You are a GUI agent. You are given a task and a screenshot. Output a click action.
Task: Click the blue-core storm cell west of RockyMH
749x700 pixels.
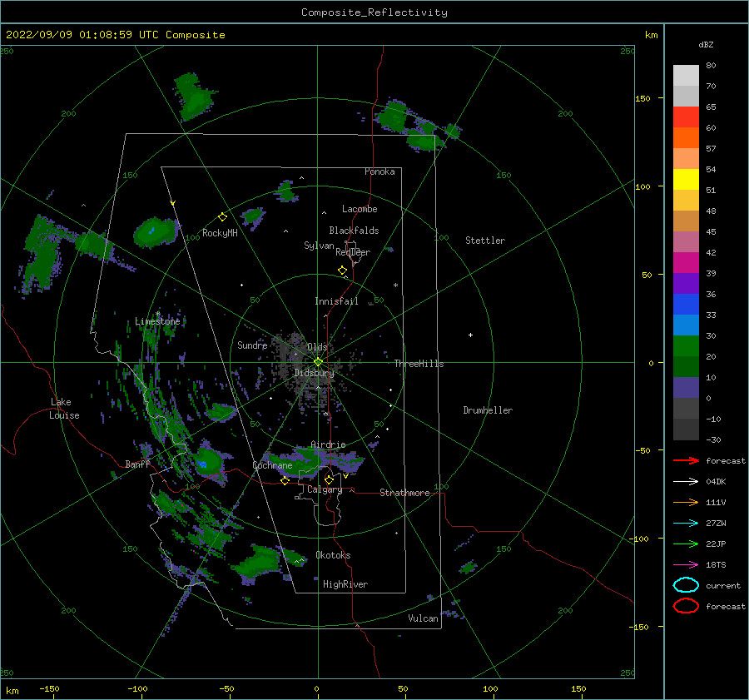(156, 233)
